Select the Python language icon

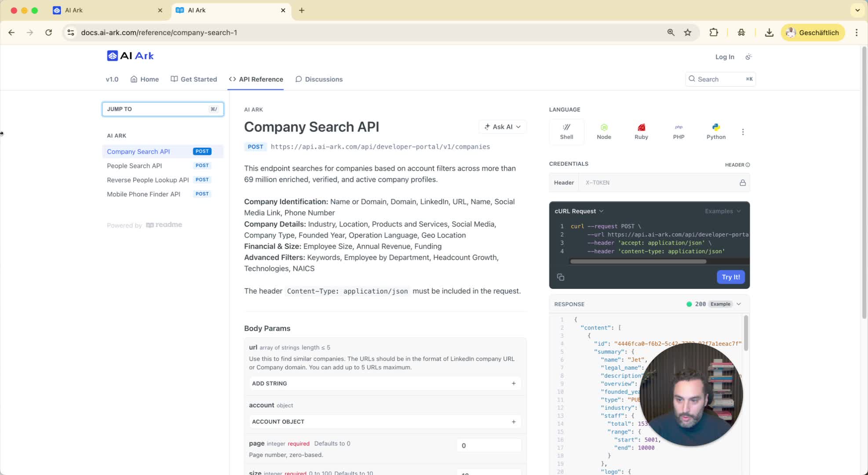[716, 131]
